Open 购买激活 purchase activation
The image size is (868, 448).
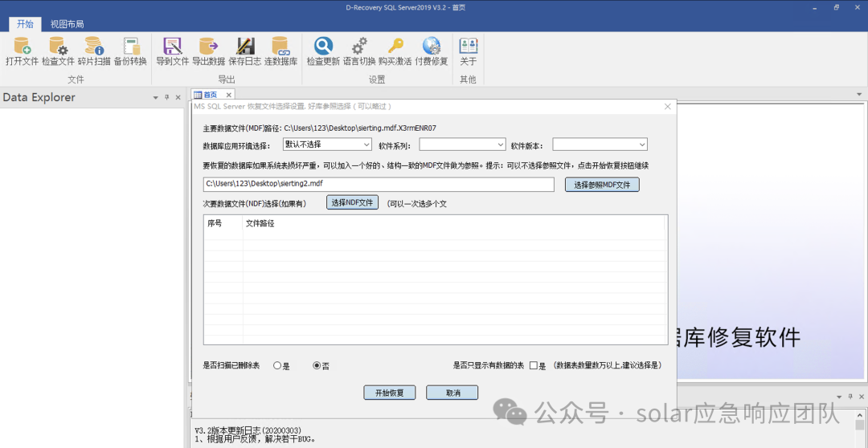395,51
